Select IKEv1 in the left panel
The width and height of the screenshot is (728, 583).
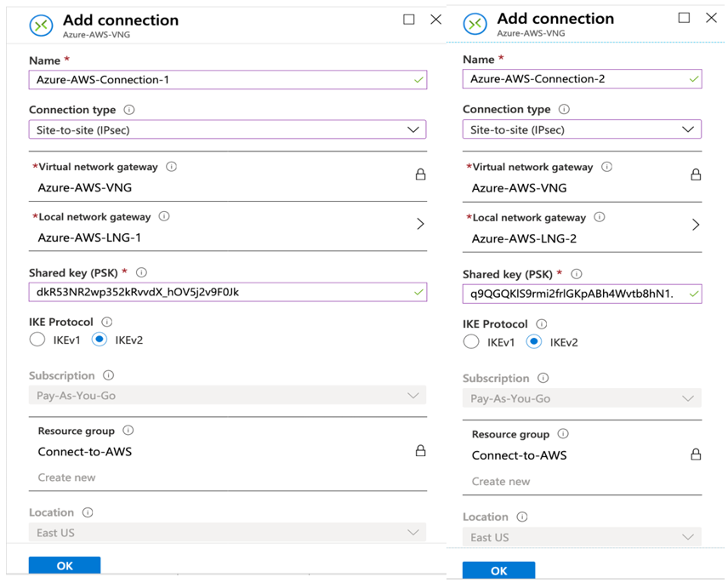(x=37, y=340)
